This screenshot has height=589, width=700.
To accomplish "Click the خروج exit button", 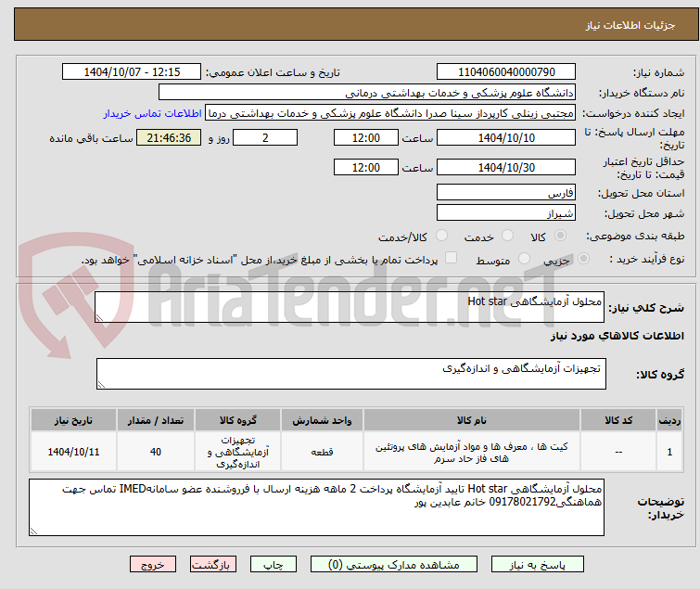I will (153, 565).
